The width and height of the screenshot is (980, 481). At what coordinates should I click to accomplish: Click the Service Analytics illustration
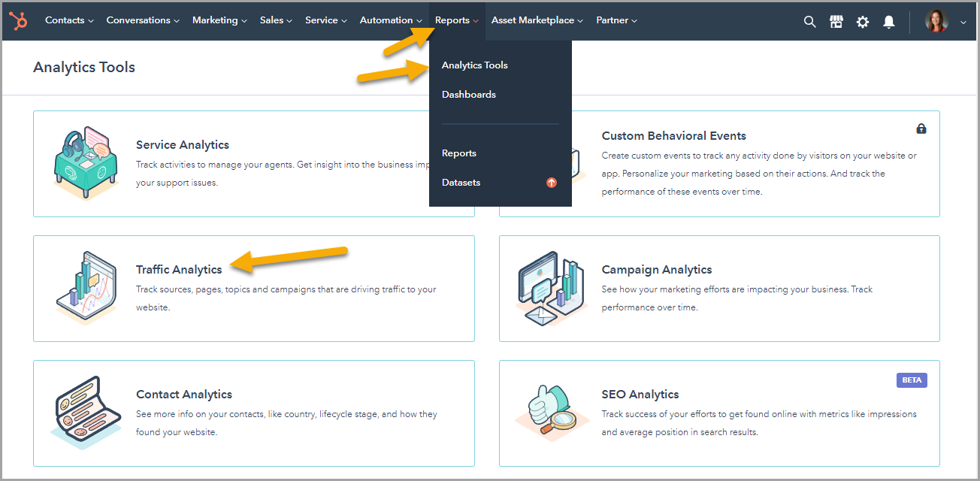[x=86, y=164]
